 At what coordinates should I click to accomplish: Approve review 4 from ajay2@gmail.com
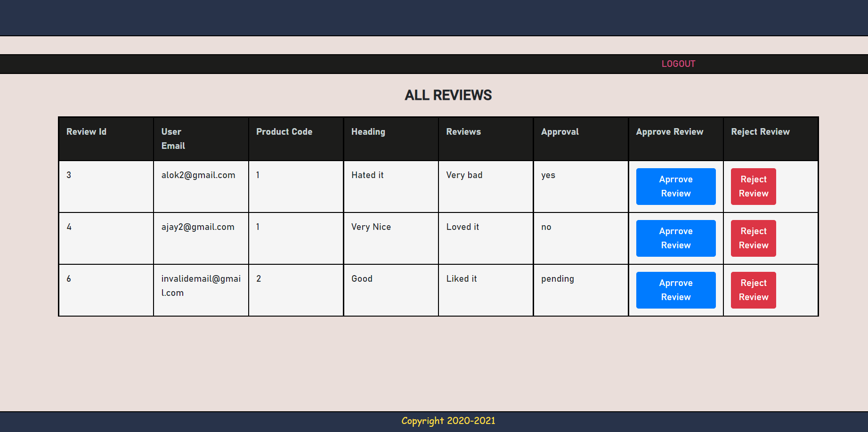pos(676,238)
